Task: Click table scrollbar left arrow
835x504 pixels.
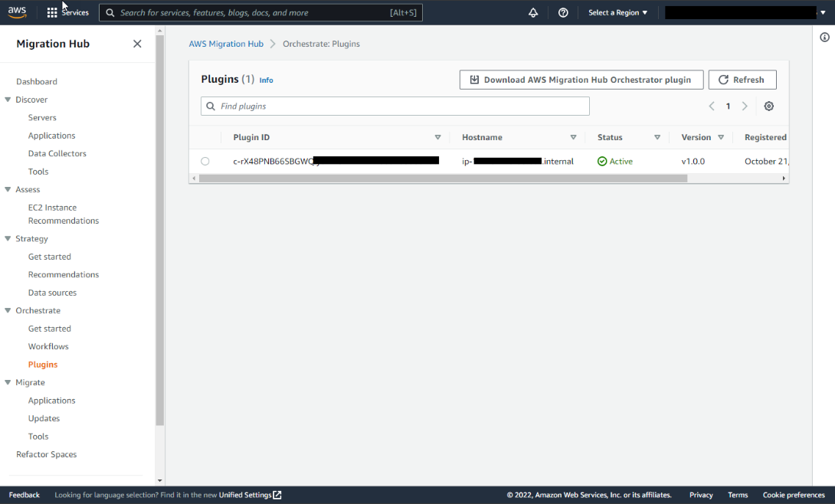Action: coord(194,178)
